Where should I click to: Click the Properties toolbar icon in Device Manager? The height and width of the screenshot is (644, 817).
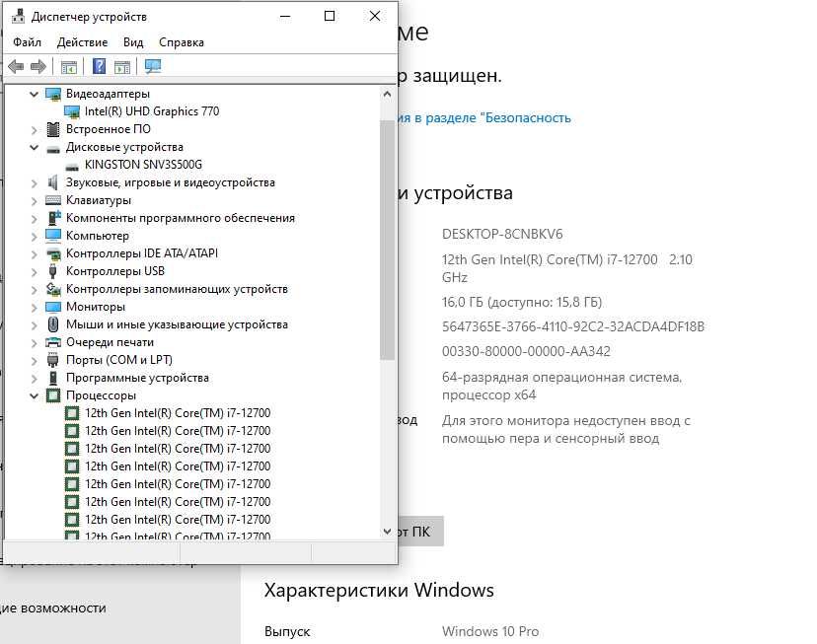click(x=69, y=67)
